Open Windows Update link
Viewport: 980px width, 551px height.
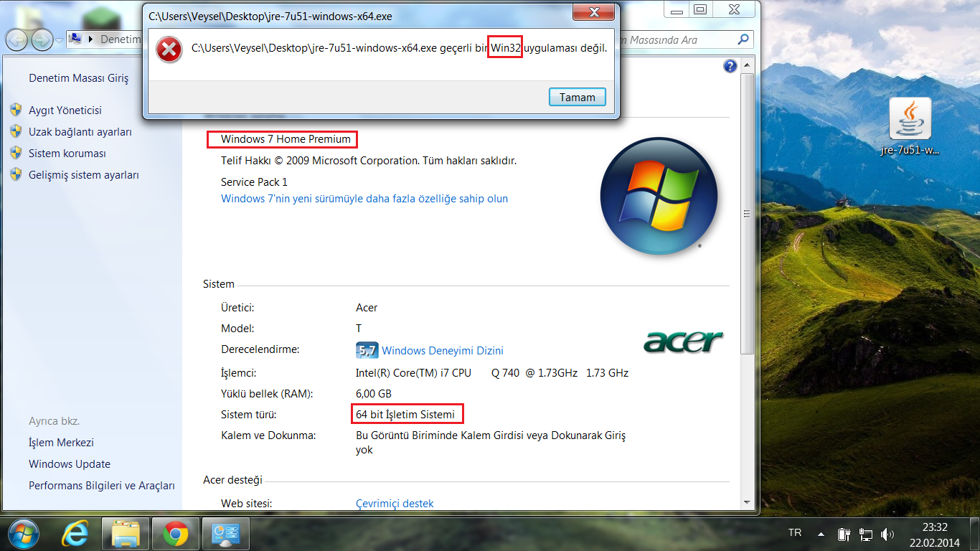click(70, 464)
